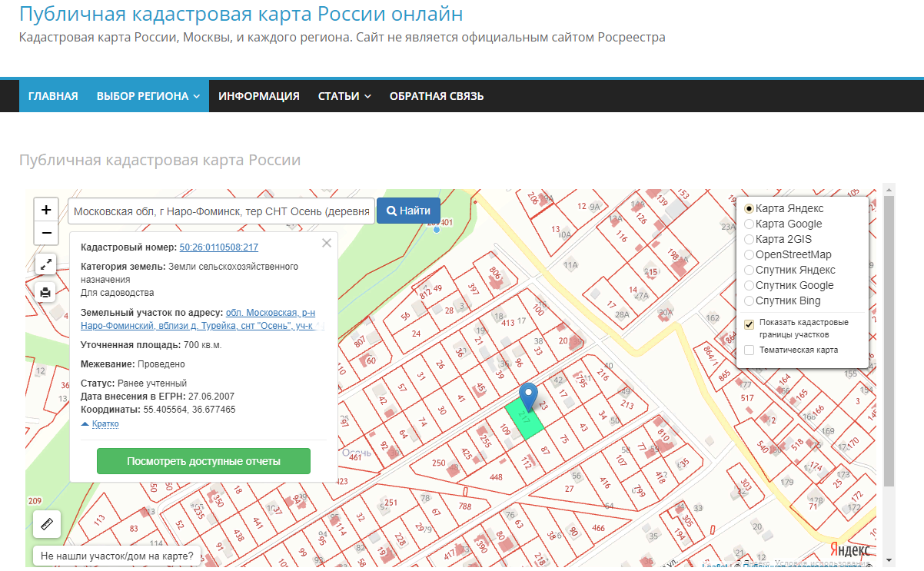The height and width of the screenshot is (571, 924).
Task: Select OpenStreetMap base layer
Action: [749, 254]
